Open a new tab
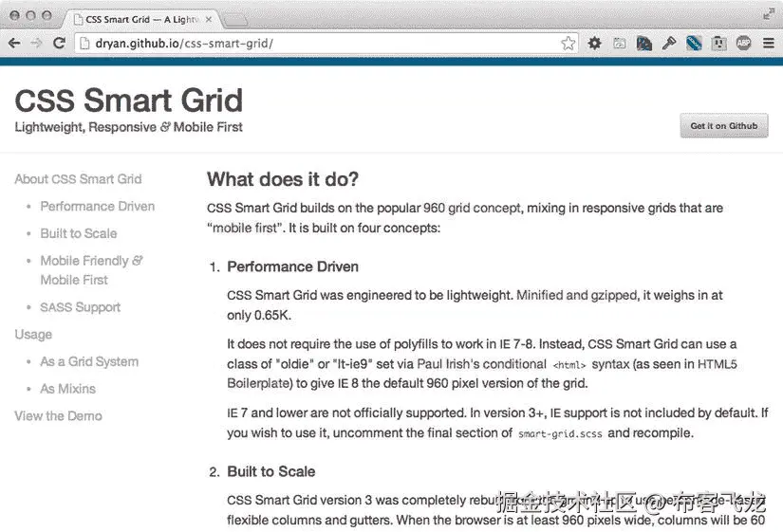The image size is (783, 532). 235,21
